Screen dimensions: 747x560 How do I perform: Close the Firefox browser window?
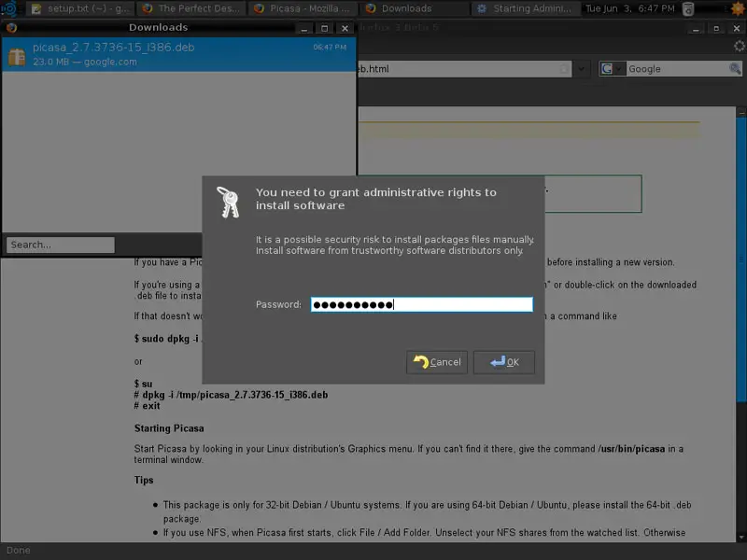point(737,29)
